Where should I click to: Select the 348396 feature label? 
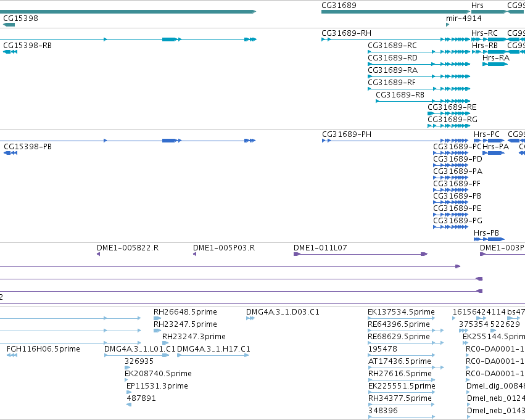(382, 411)
